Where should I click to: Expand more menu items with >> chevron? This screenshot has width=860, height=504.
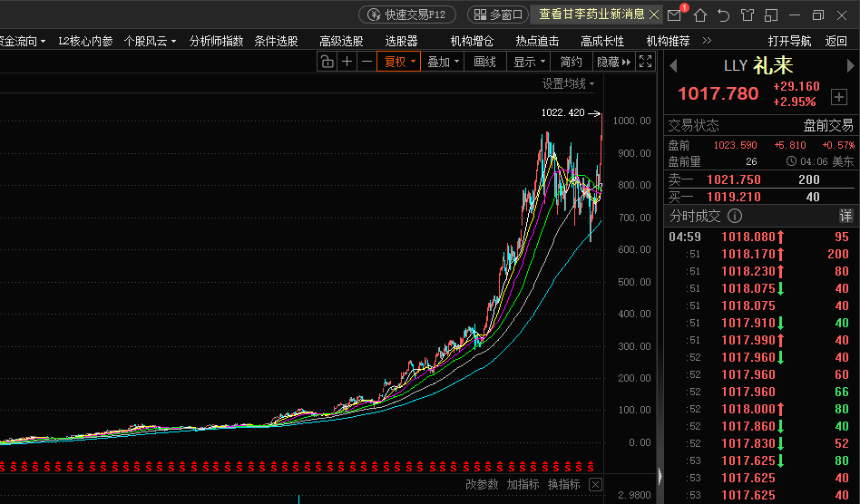(x=707, y=41)
